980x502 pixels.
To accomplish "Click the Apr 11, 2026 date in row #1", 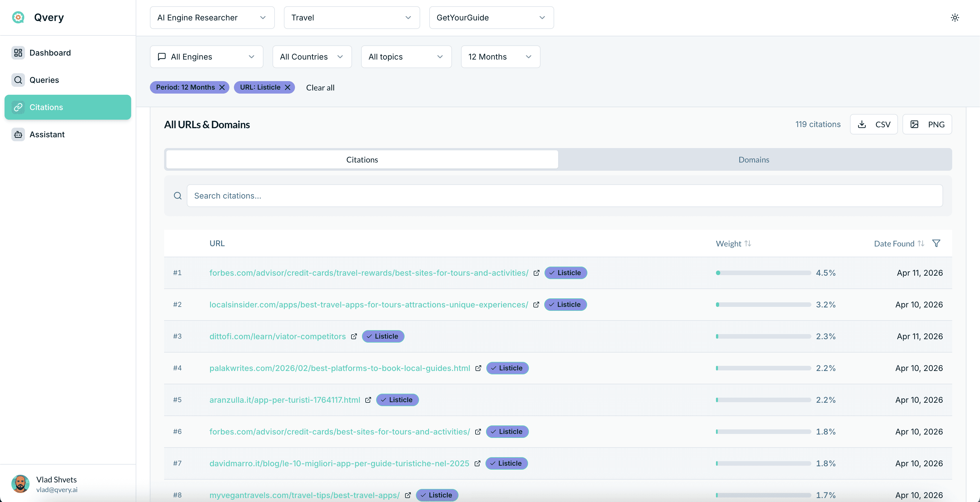I will [x=920, y=273].
